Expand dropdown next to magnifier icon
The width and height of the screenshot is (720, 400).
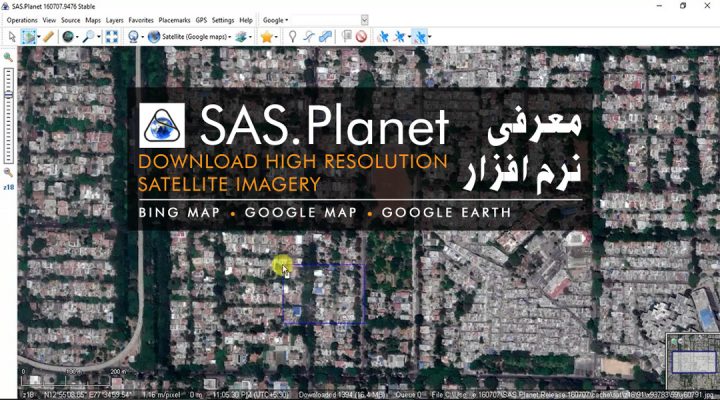point(98,37)
